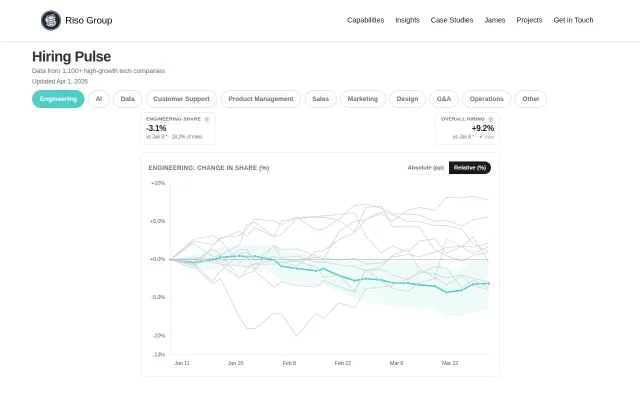The height and width of the screenshot is (400, 640).
Task: Click the Jan 25 axis label
Action: tap(236, 363)
